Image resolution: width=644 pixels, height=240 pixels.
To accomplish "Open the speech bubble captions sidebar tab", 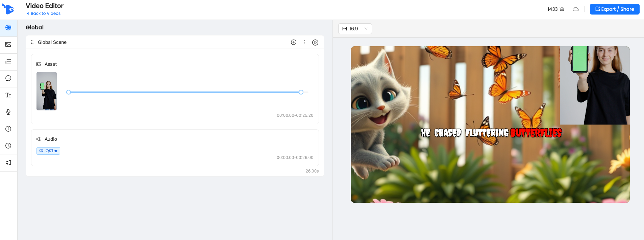I will [x=8, y=78].
